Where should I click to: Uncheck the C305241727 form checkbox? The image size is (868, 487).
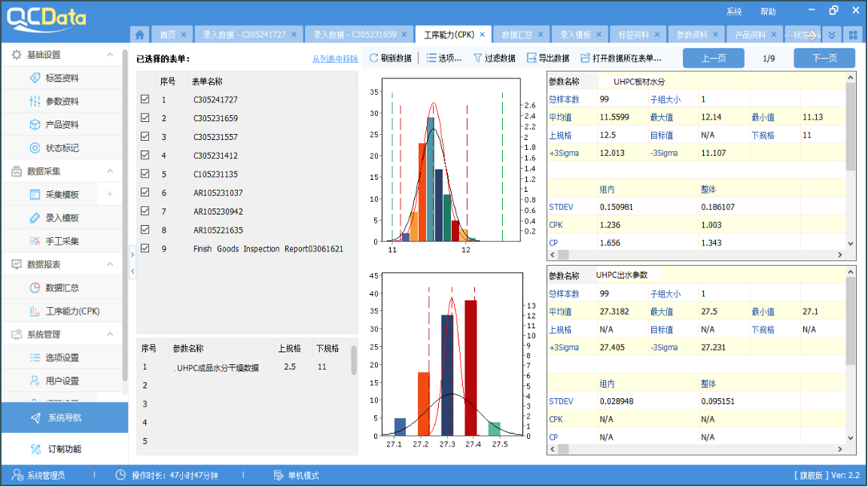click(x=145, y=99)
